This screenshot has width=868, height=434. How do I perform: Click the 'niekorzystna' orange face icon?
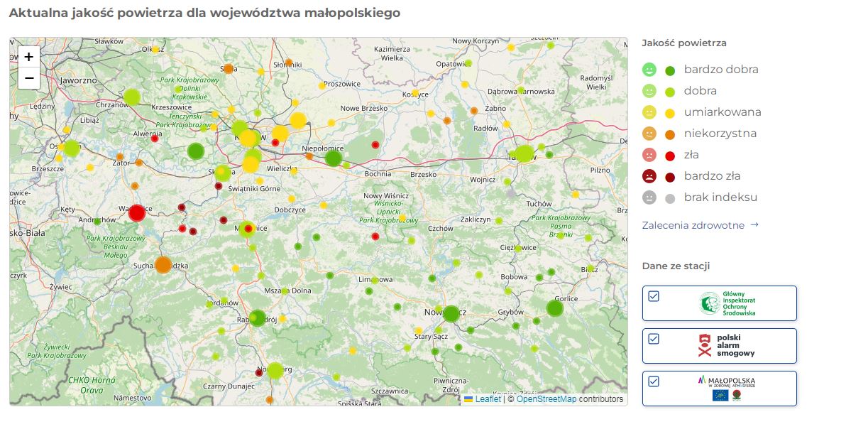coord(649,134)
